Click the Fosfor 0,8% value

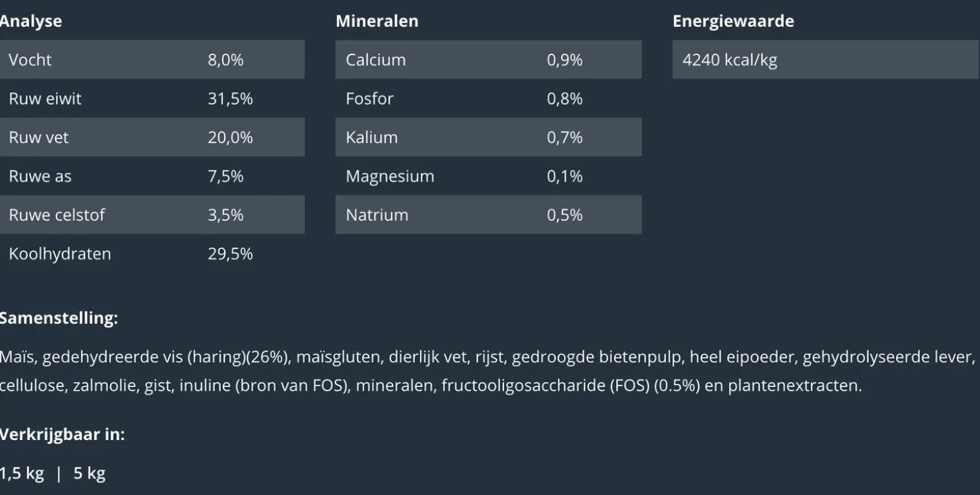click(x=565, y=99)
